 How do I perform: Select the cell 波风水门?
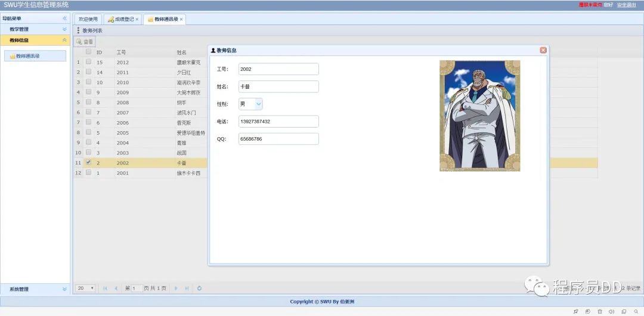tap(187, 113)
